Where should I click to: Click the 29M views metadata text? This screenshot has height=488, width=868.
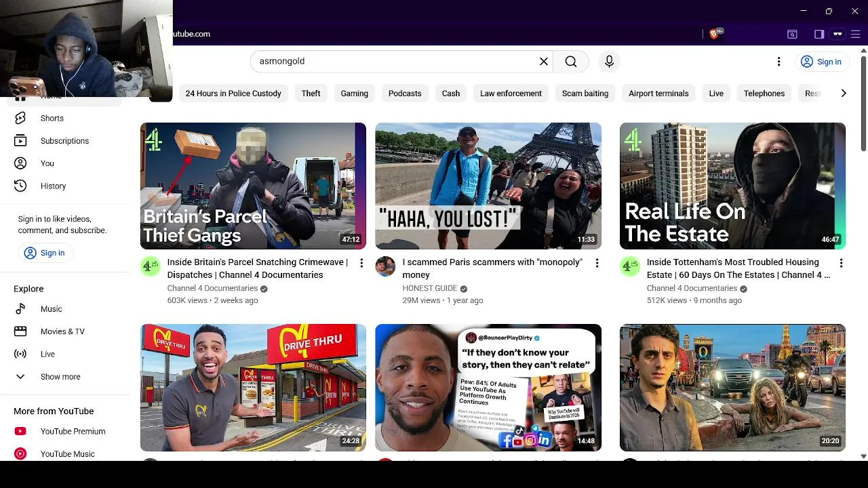[421, 300]
